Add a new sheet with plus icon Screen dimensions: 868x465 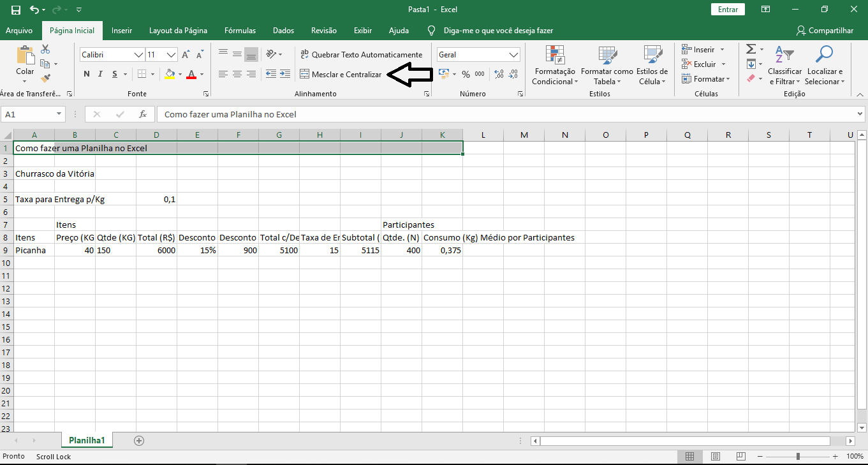coord(139,440)
